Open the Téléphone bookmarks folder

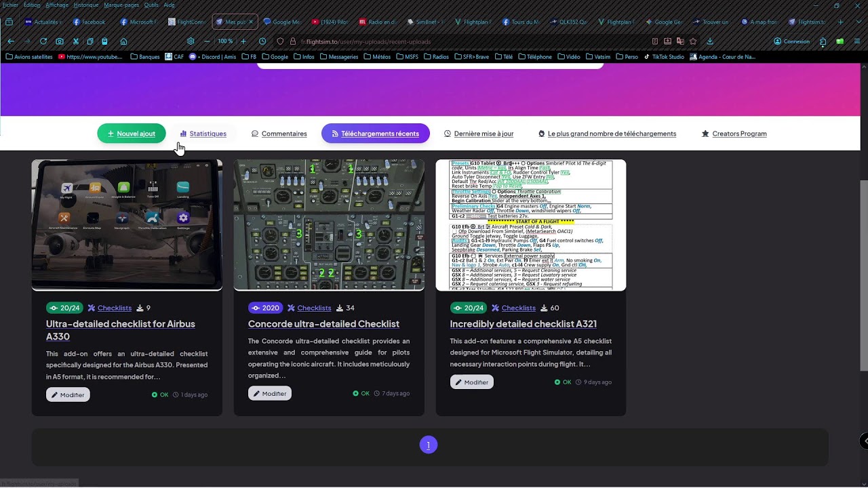coord(534,57)
